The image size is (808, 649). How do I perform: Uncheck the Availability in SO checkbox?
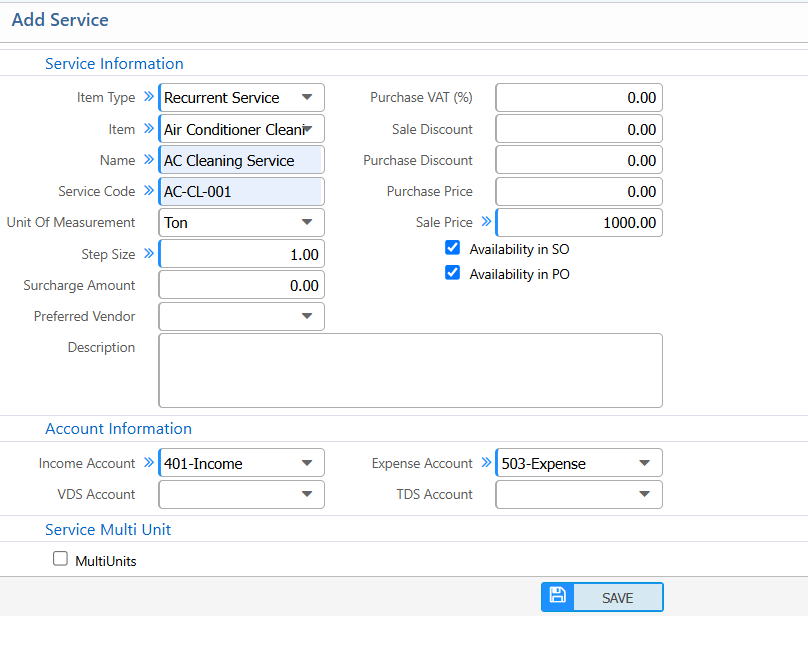pyautogui.click(x=453, y=248)
